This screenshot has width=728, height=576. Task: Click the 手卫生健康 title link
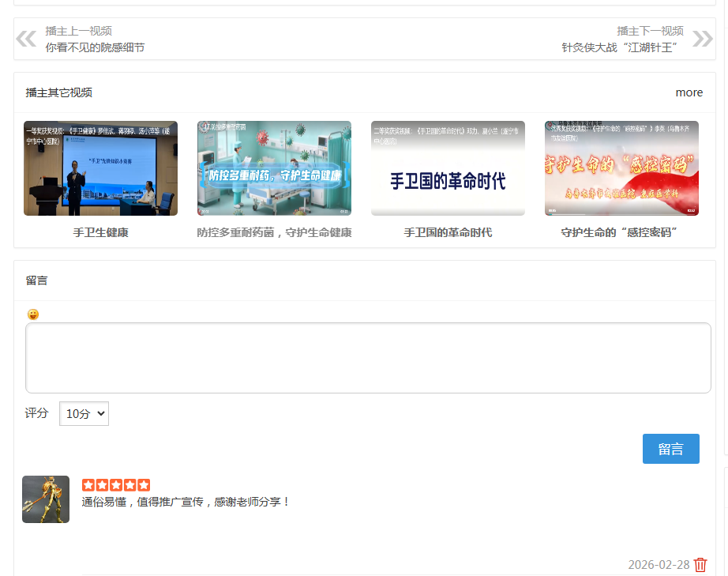(x=100, y=232)
